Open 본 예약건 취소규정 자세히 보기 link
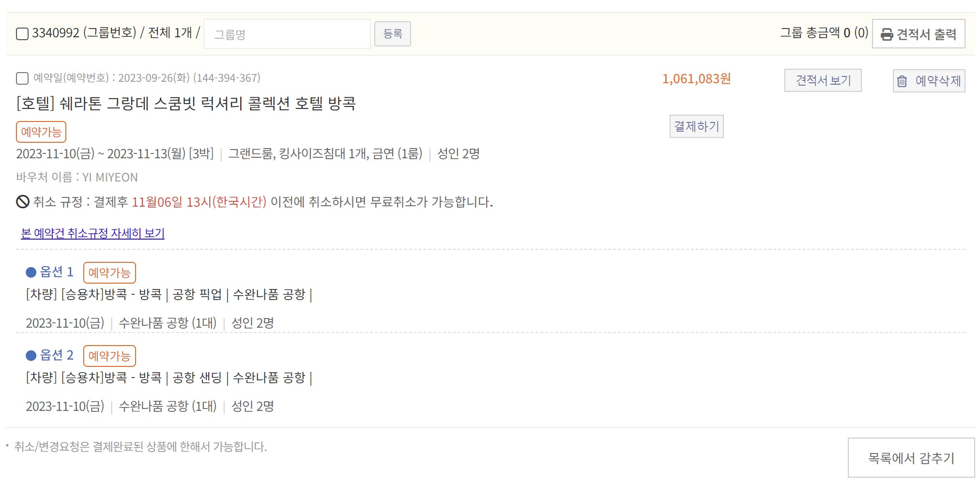The height and width of the screenshot is (484, 980). pyautogui.click(x=93, y=233)
